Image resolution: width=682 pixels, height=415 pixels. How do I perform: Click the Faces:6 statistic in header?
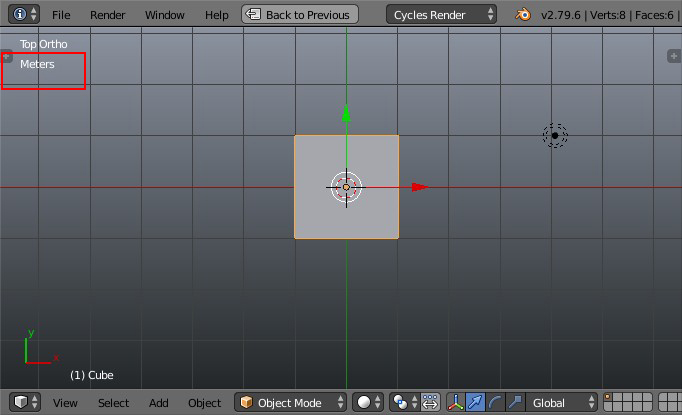(654, 15)
